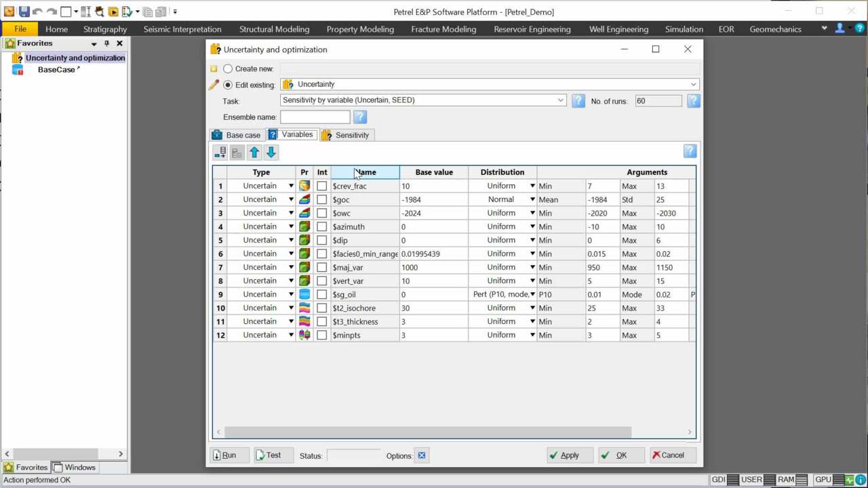868x488 pixels.
Task: Open the File menu
Action: (x=20, y=29)
